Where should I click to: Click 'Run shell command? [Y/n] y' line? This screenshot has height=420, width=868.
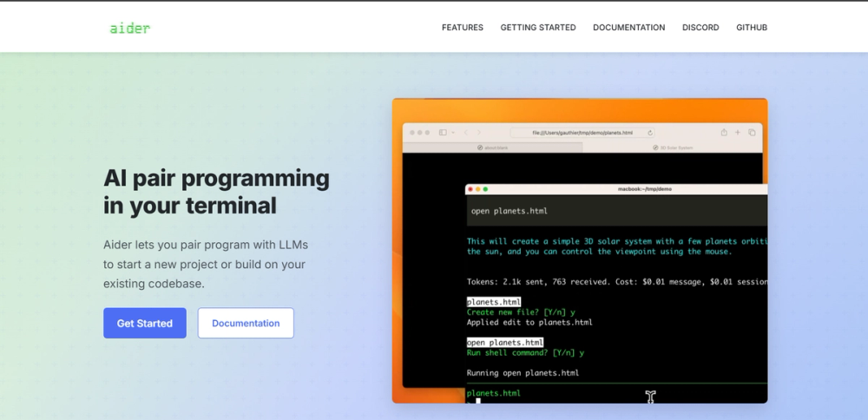coord(525,352)
